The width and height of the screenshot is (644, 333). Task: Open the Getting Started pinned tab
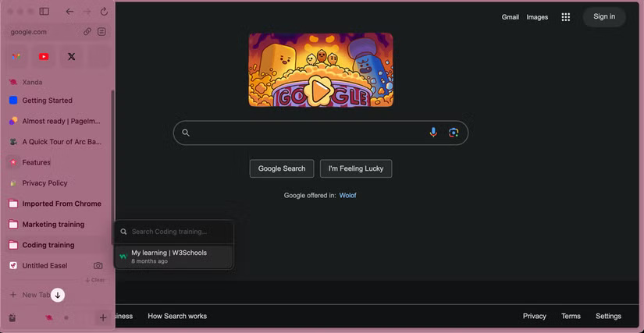(x=58, y=101)
